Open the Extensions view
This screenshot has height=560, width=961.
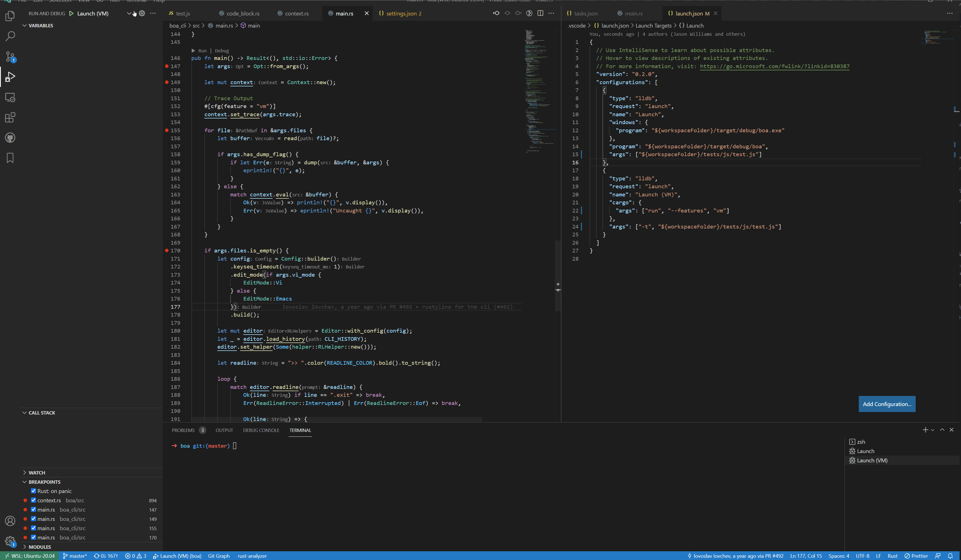click(10, 117)
